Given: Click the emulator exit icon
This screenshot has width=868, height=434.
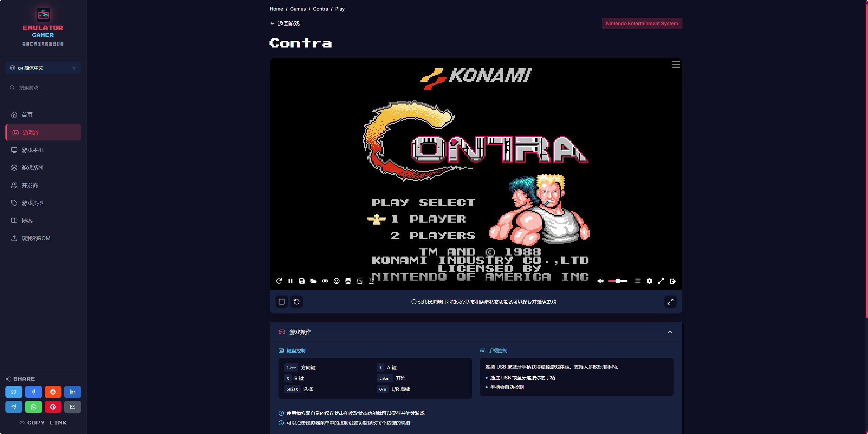Looking at the screenshot, I should coord(673,281).
